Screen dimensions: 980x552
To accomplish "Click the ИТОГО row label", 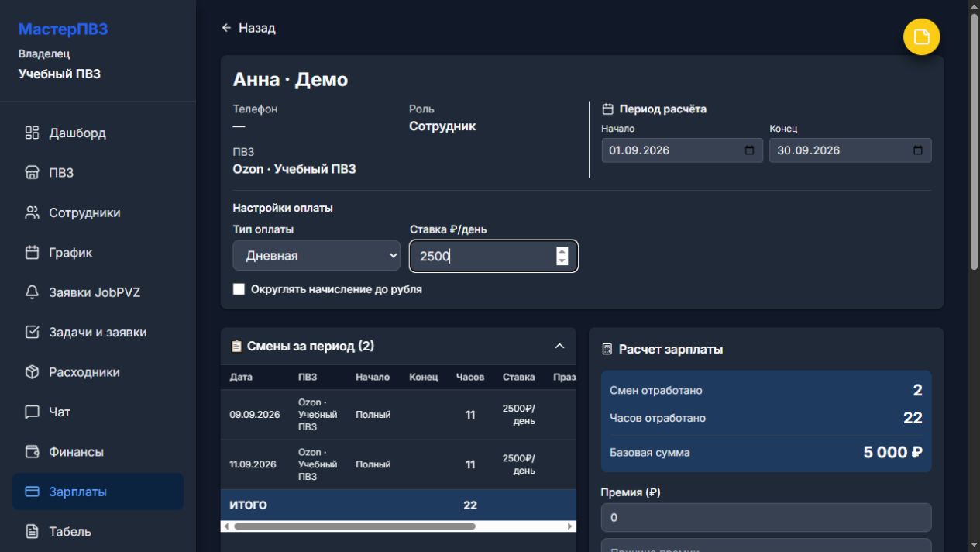I will [x=248, y=505].
